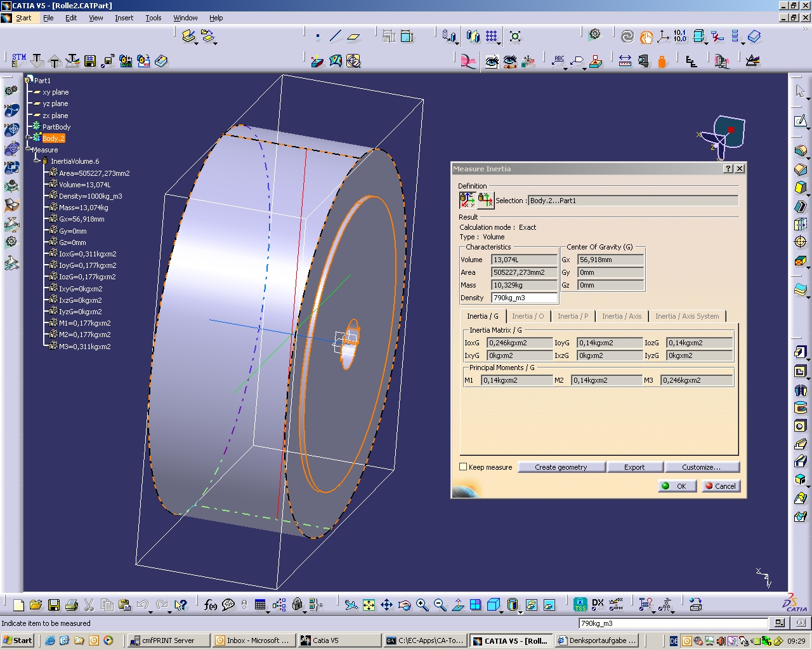
Task: Open the Formula f(x) tool
Action: point(211,605)
